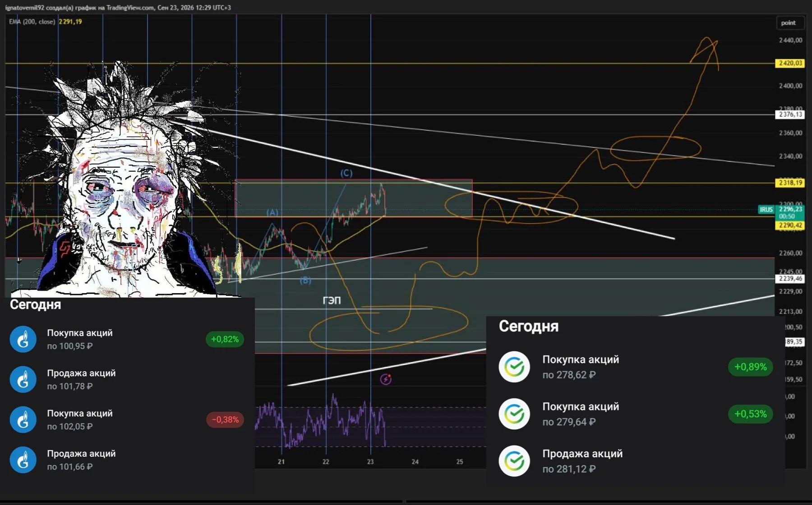Select the white 2376,13 price level label

(790, 115)
